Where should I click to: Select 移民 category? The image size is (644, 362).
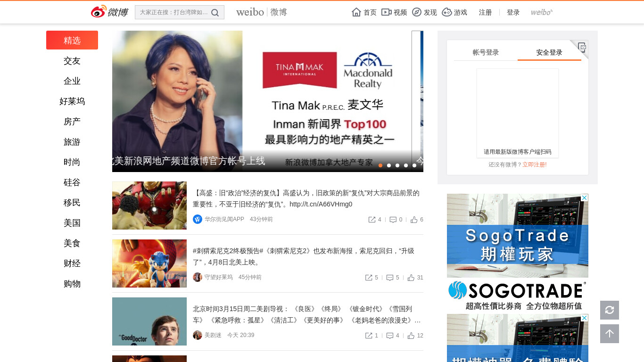[x=72, y=203]
